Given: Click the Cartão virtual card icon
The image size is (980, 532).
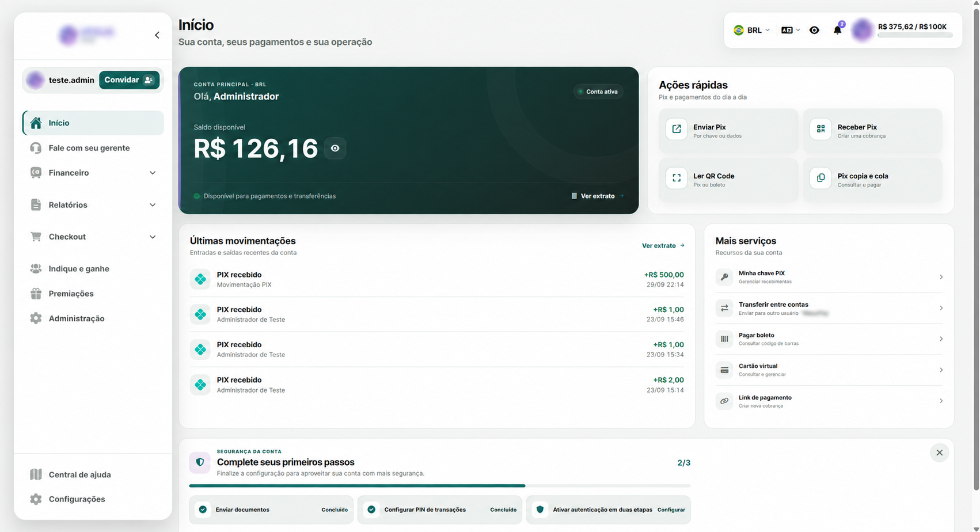Looking at the screenshot, I should pyautogui.click(x=724, y=370).
